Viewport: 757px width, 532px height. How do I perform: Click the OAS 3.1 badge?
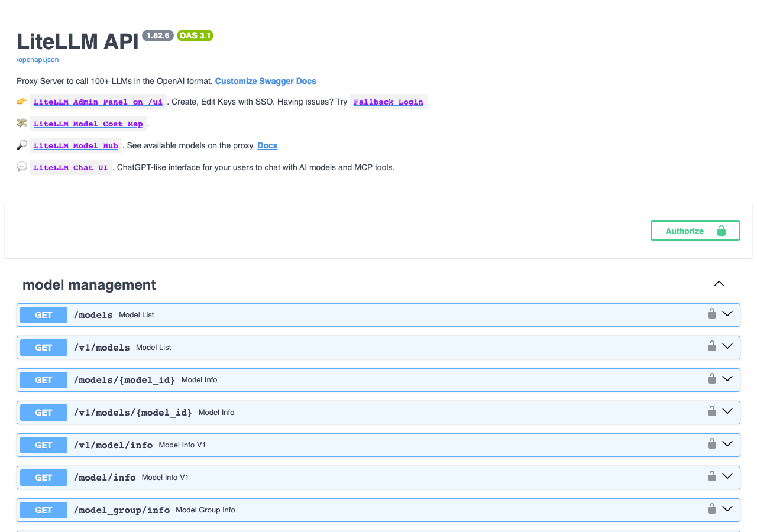tap(195, 35)
